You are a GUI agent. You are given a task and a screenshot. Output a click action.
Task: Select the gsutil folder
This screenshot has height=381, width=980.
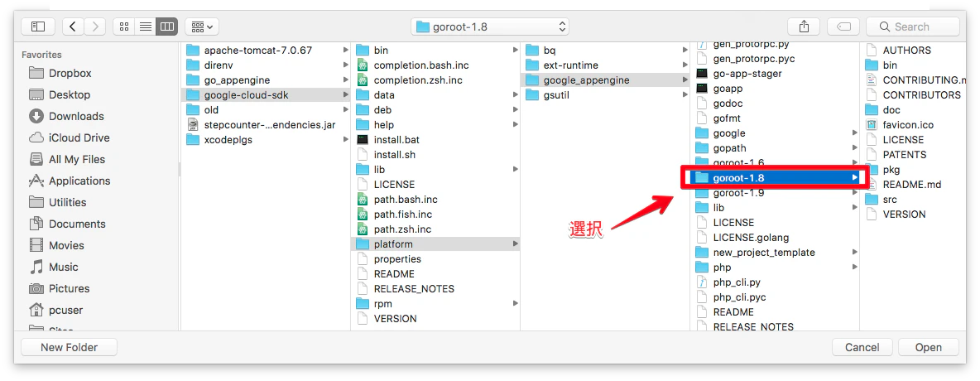coord(605,95)
